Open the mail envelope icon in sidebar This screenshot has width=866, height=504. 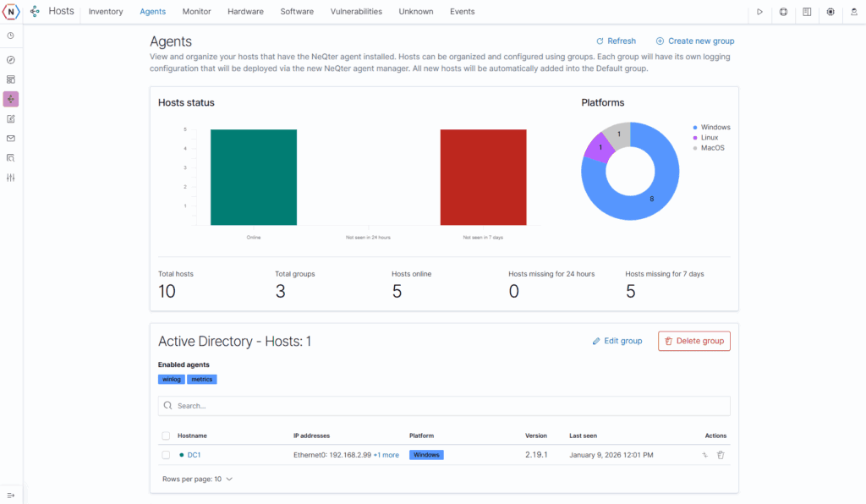pos(11,138)
